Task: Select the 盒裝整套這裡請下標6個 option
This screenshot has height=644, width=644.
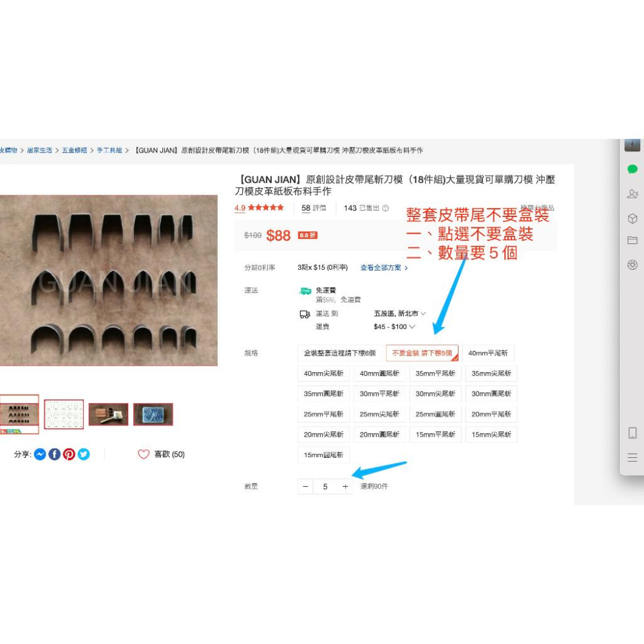Action: click(340, 353)
